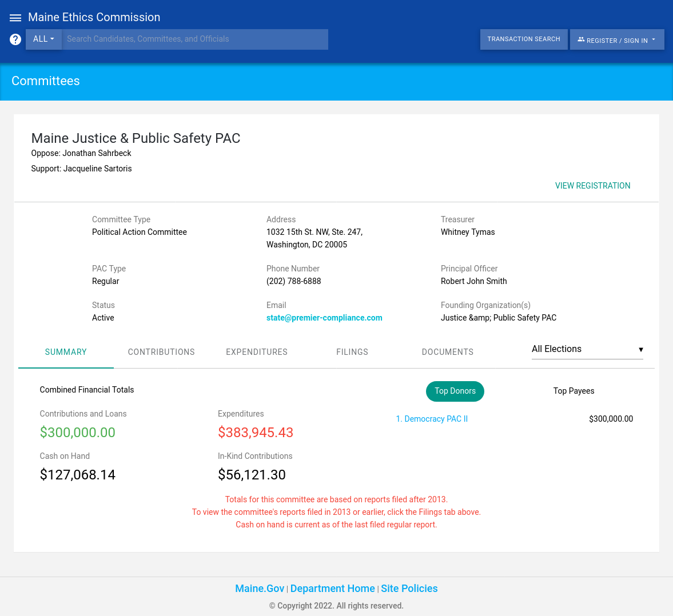Click the Political Action Committee value

pyautogui.click(x=140, y=232)
